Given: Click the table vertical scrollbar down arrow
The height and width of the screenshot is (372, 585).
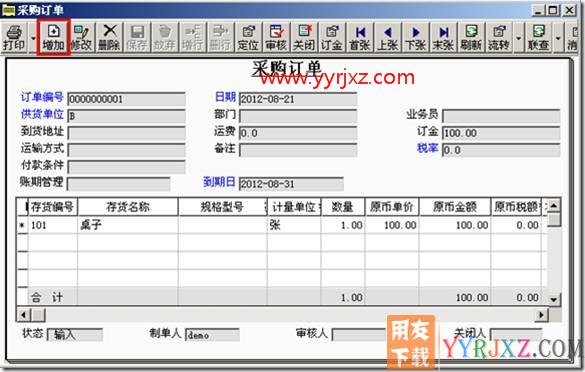Looking at the screenshot, I should [x=554, y=299].
